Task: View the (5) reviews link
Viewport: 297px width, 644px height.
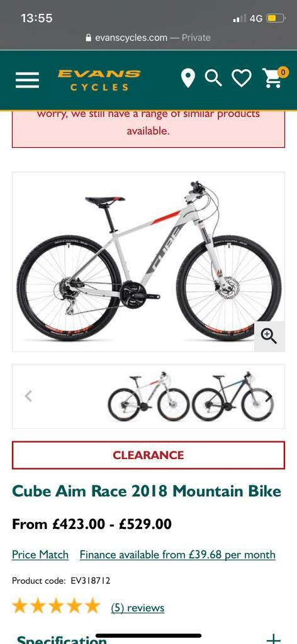Action: (x=138, y=608)
